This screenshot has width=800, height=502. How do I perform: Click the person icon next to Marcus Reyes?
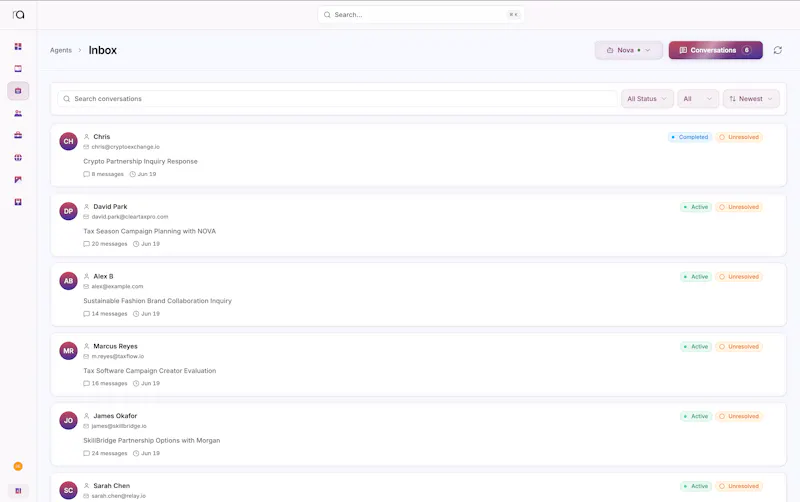tap(86, 346)
